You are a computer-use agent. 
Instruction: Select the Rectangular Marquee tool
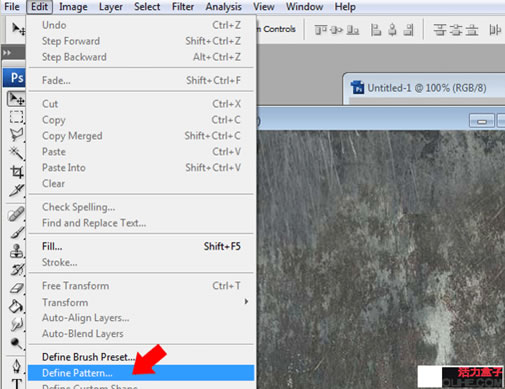click(16, 117)
